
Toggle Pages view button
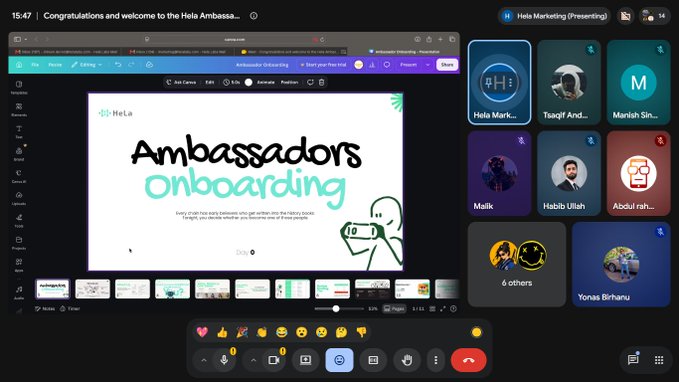point(394,309)
